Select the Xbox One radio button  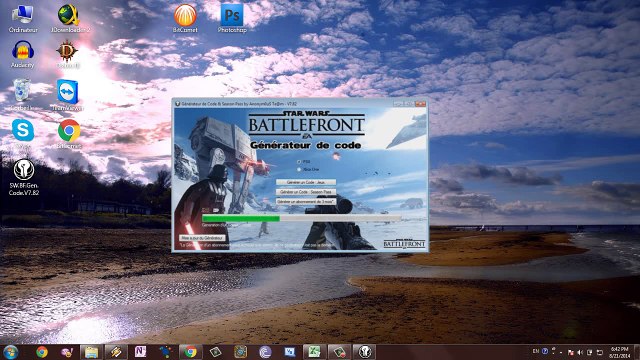coord(299,169)
